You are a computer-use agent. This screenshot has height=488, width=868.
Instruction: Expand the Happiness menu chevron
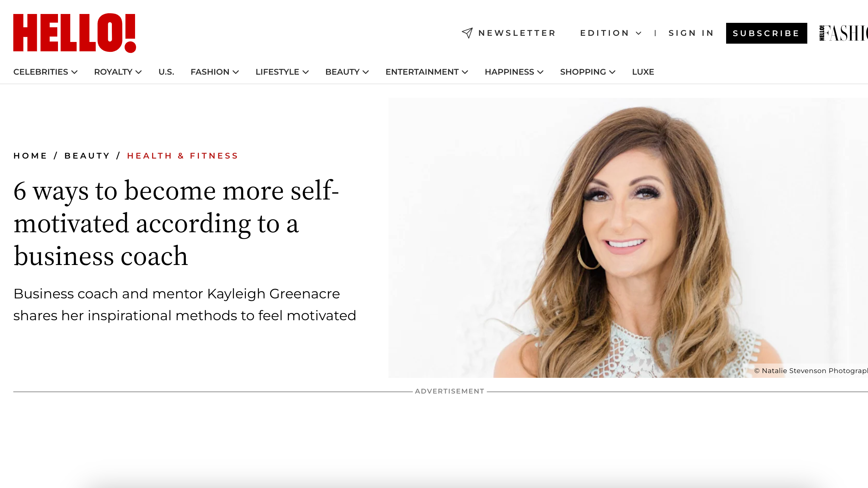(x=540, y=72)
